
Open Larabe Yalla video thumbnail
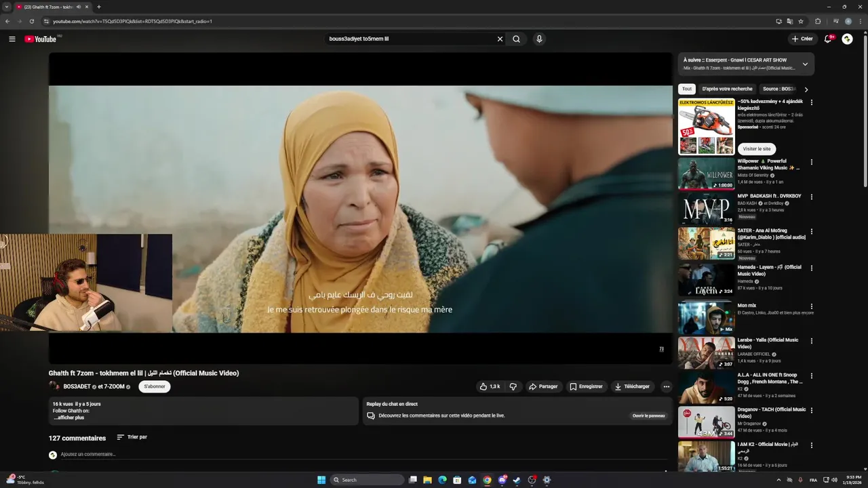(x=707, y=352)
